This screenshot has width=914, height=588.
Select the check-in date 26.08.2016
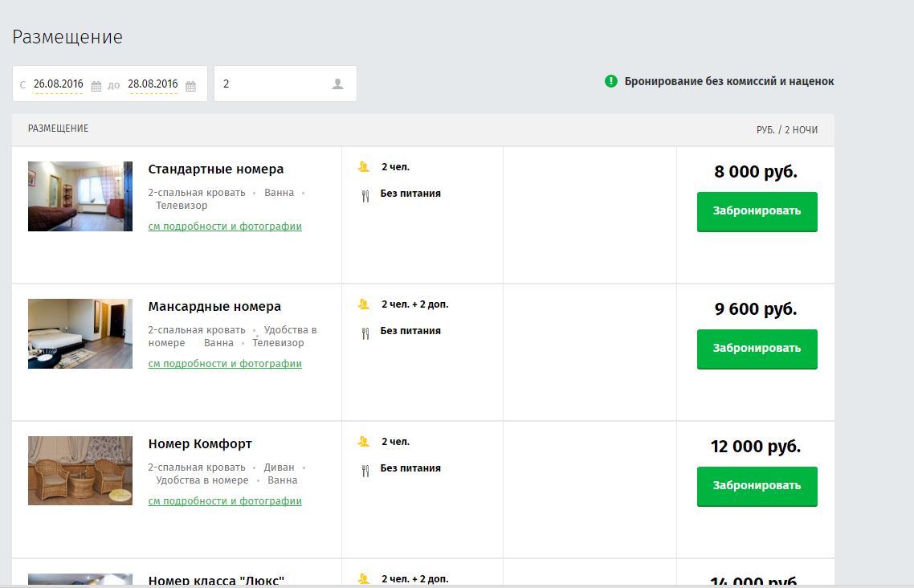coord(59,84)
